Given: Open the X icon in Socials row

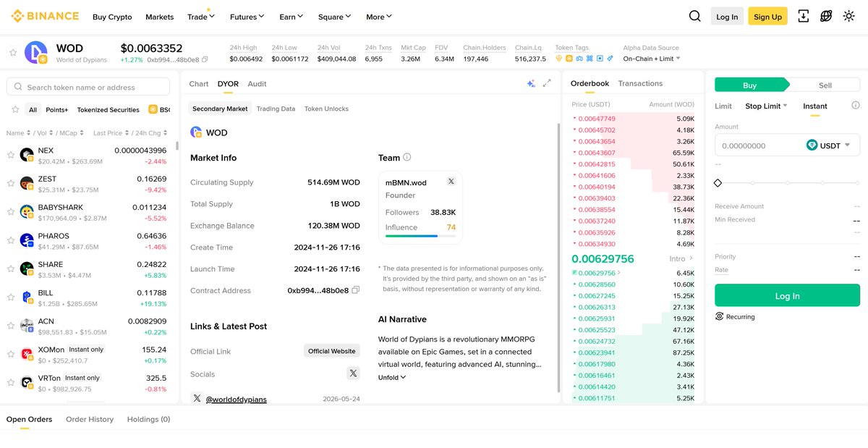Looking at the screenshot, I should click(353, 373).
